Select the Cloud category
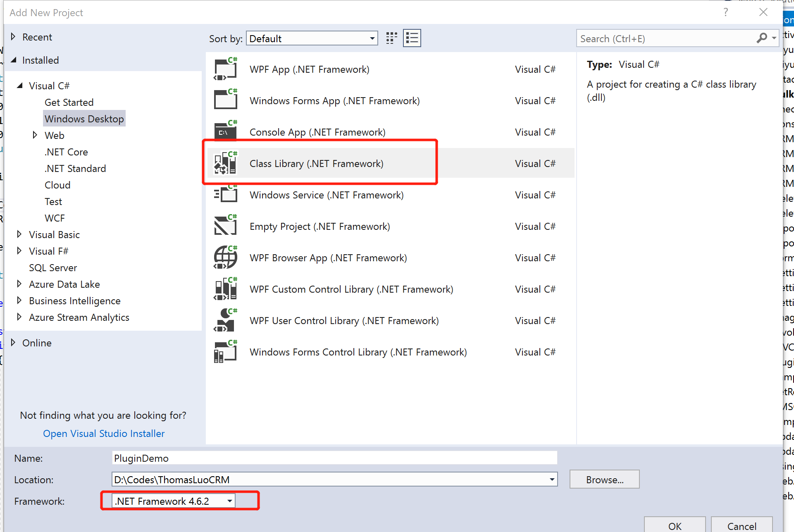Image resolution: width=794 pixels, height=532 pixels. tap(57, 185)
